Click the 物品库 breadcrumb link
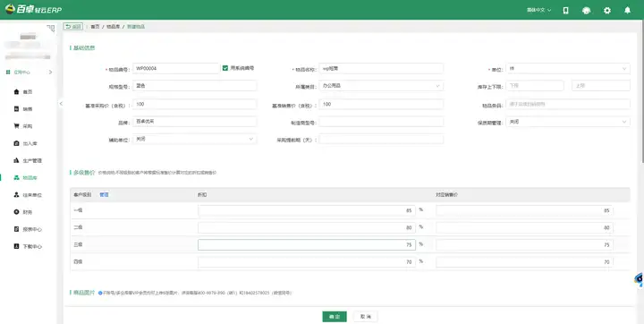 tap(113, 27)
